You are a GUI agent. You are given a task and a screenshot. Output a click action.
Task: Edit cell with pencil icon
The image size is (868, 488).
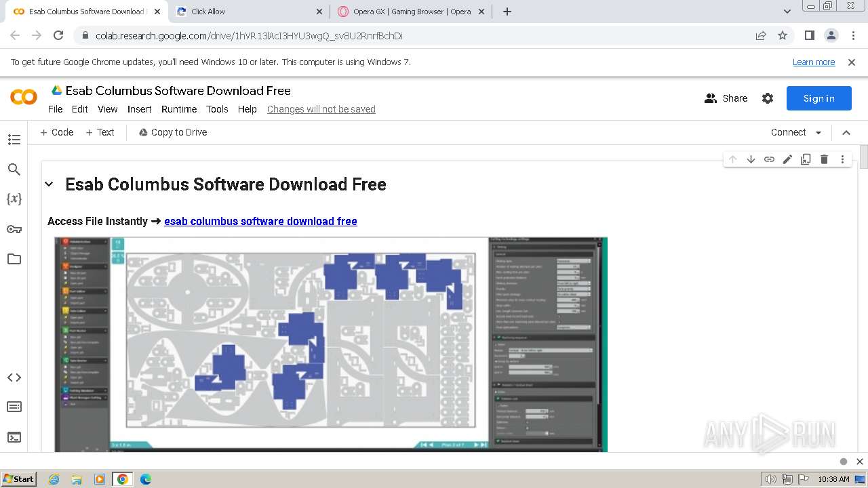pos(787,159)
